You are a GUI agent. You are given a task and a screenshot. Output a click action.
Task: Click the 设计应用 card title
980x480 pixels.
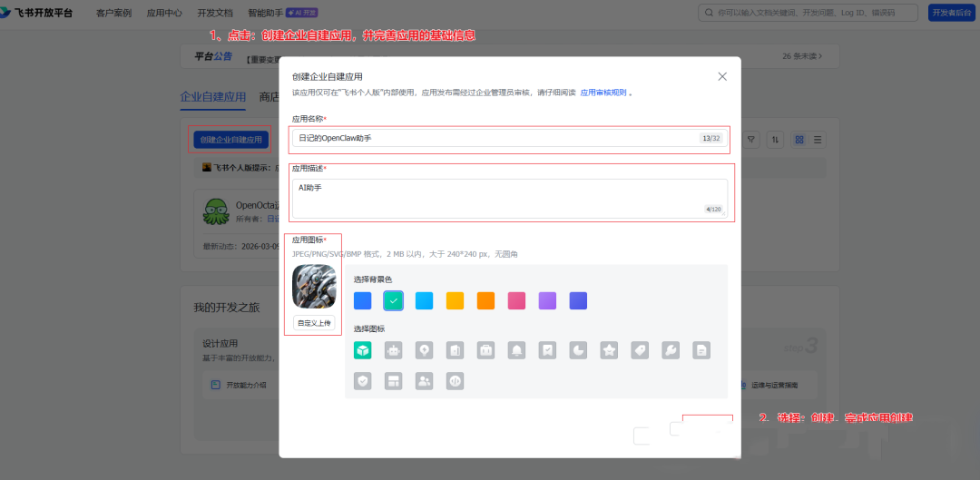tap(220, 344)
